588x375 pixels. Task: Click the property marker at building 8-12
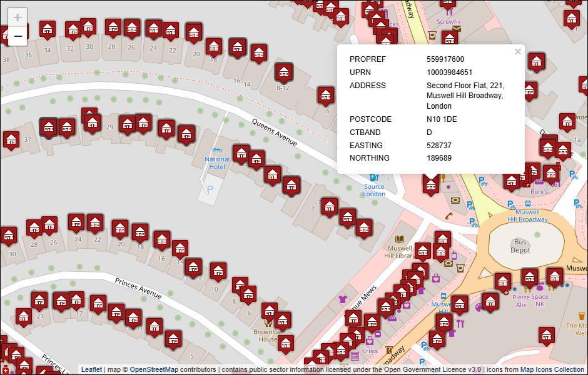click(x=284, y=72)
